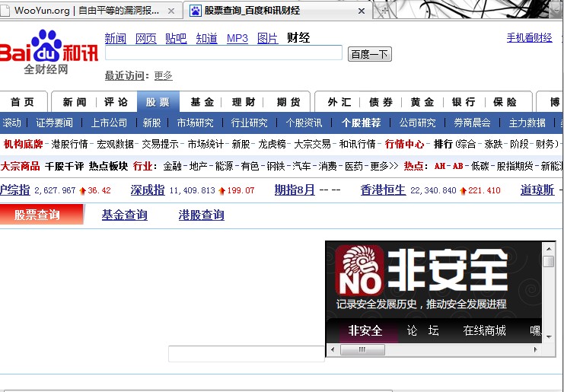Screen dimensions: 564x392
Task: Select the 港股查询 tab
Action: 202,215
